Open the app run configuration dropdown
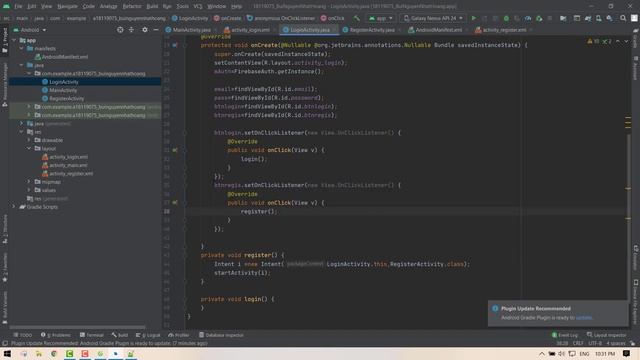Viewport: 640px width, 360px height. (380, 18)
